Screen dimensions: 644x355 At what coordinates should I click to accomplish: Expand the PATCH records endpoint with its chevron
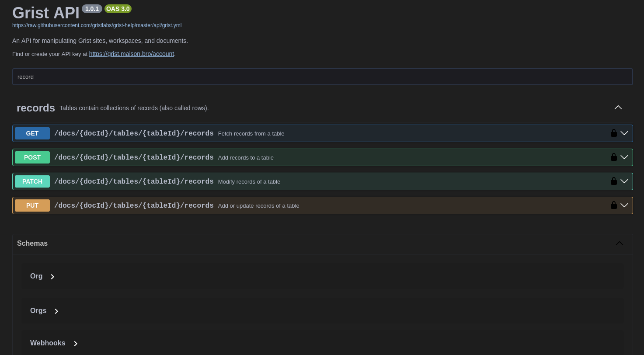coord(624,181)
